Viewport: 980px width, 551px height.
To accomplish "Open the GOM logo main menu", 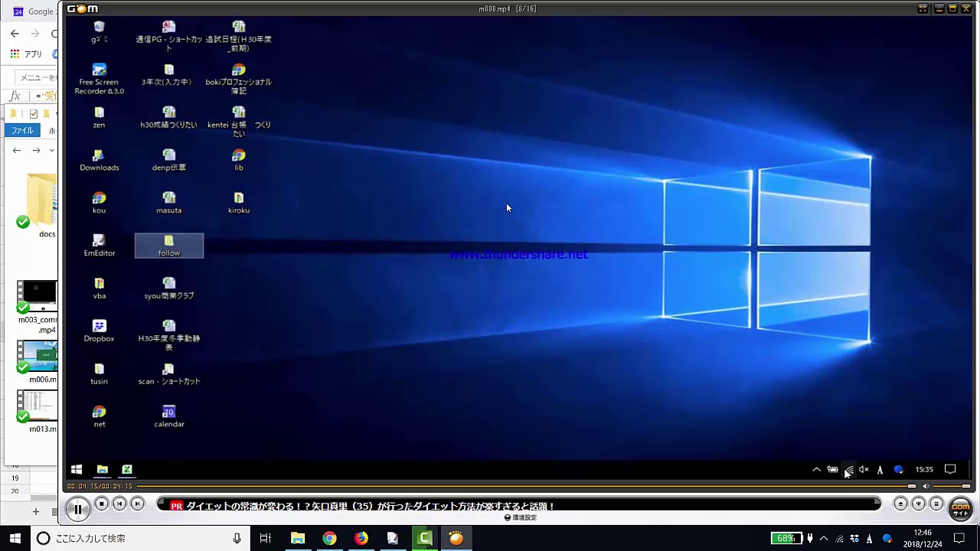I will tap(83, 8).
